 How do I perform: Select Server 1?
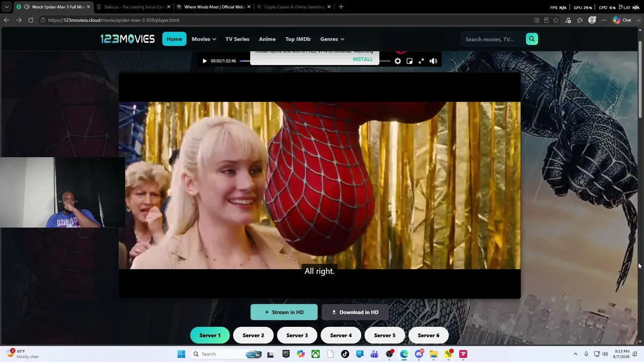click(210, 335)
